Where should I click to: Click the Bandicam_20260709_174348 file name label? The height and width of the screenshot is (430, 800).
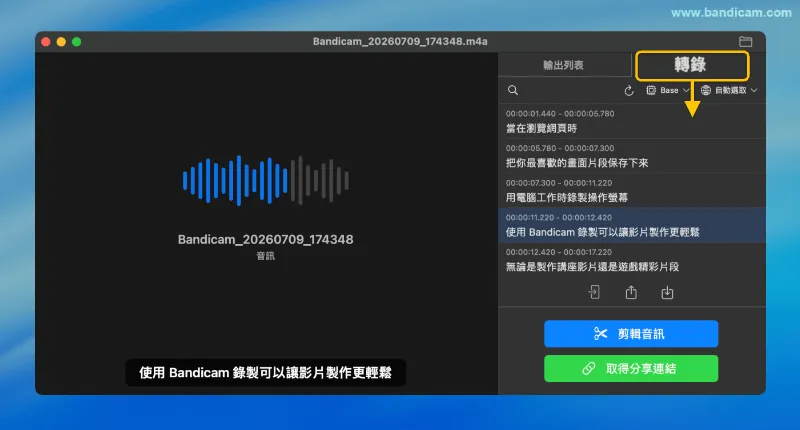[265, 240]
